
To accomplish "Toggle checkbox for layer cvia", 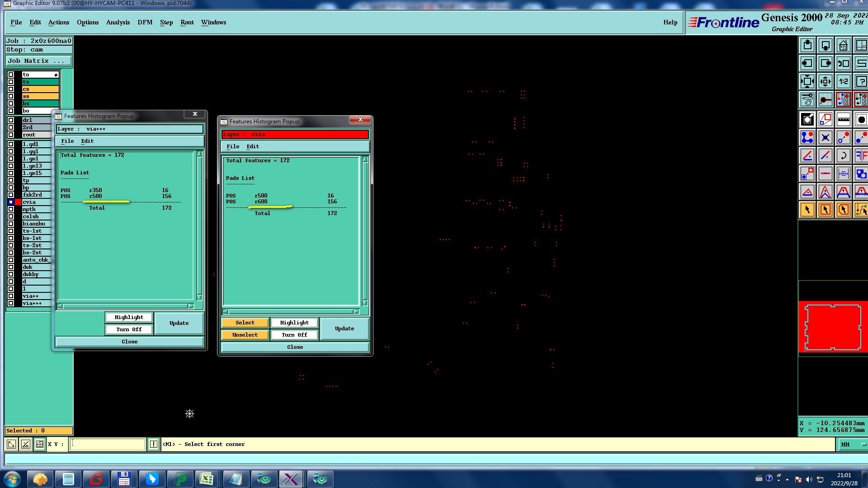I will tap(11, 202).
